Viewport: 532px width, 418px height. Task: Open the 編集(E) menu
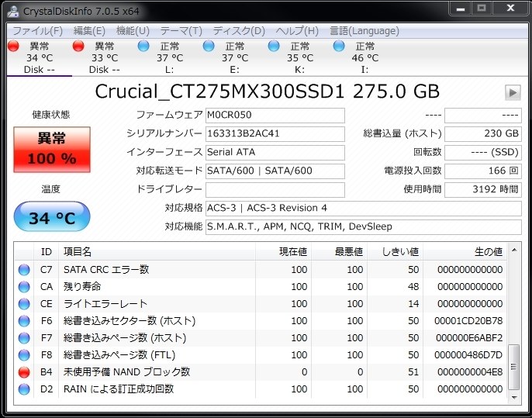[x=89, y=31]
